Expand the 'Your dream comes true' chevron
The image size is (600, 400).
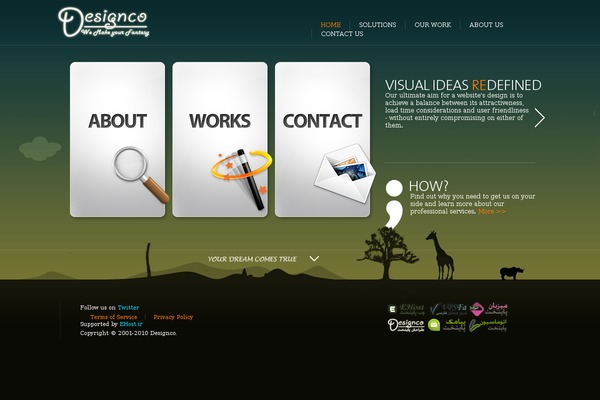[x=314, y=259]
